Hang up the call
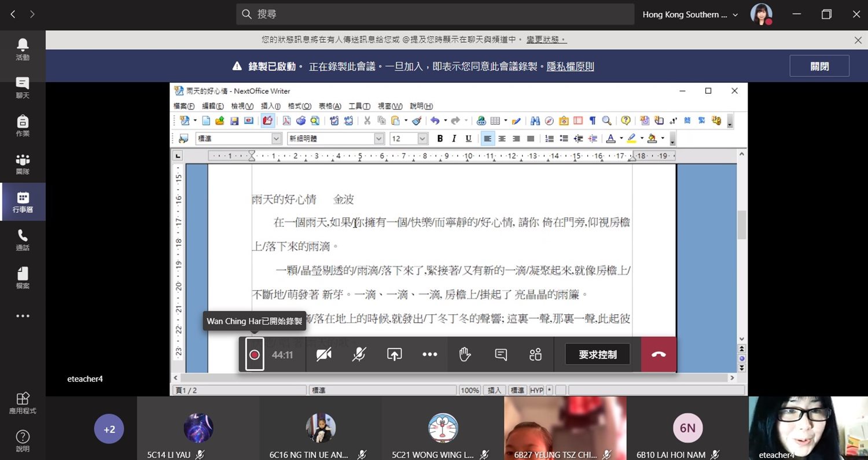This screenshot has height=460, width=868. point(658,355)
